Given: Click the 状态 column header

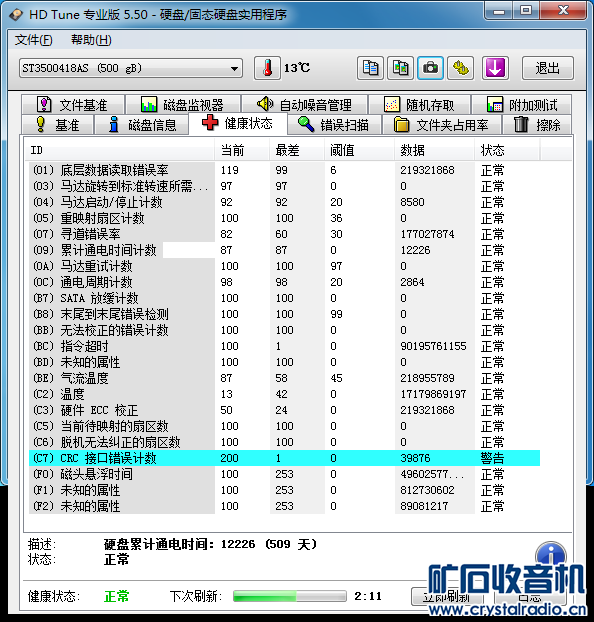Looking at the screenshot, I should tap(507, 150).
